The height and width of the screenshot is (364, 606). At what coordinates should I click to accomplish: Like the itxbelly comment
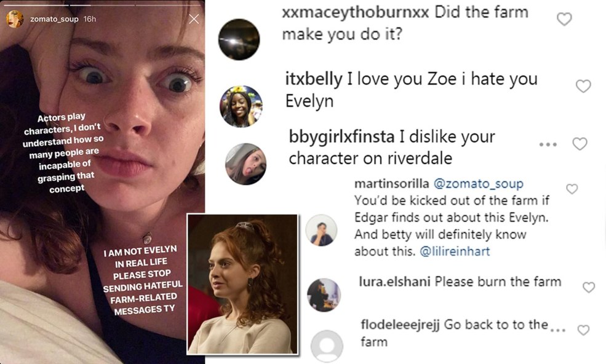(x=583, y=87)
